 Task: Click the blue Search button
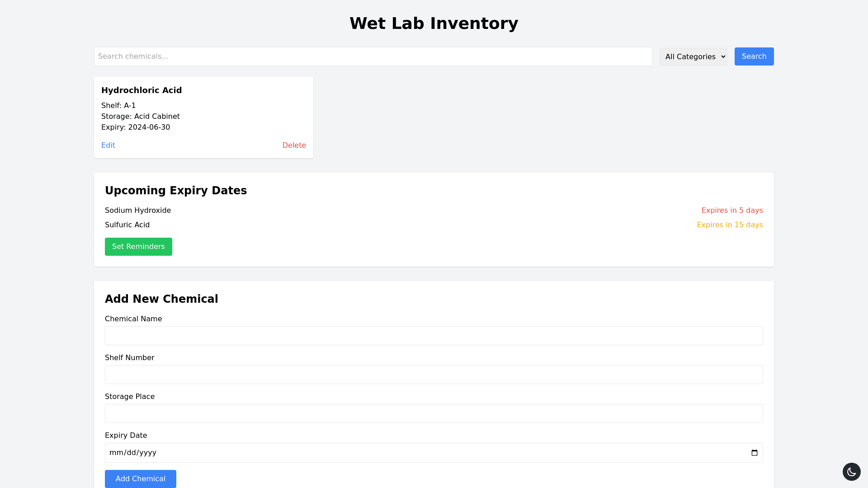(x=754, y=56)
